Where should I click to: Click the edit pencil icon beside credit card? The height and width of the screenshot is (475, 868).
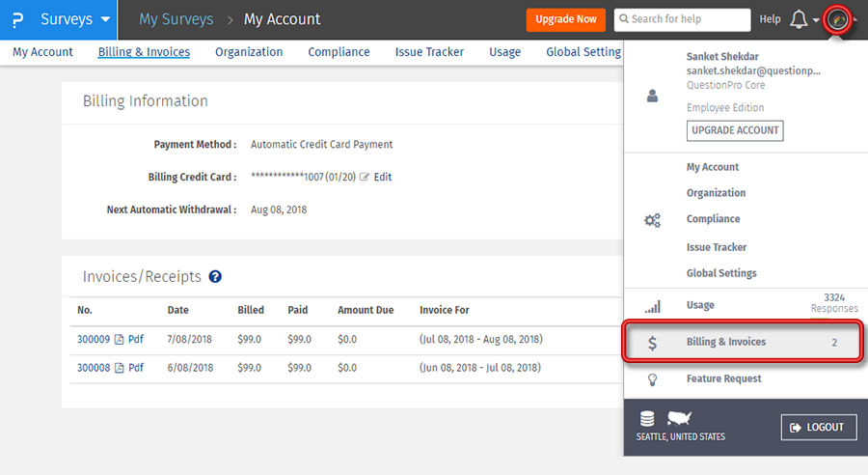(x=365, y=178)
